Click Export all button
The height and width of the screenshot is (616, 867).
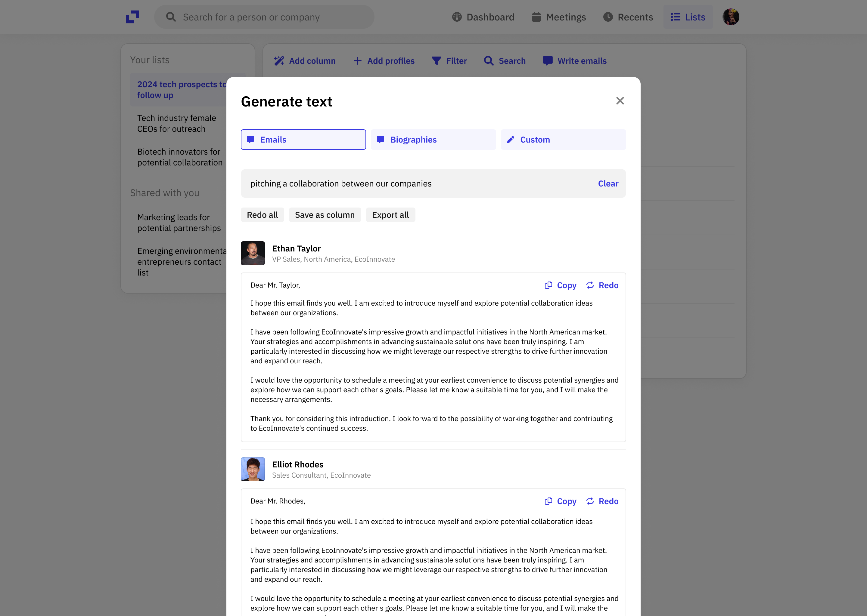click(390, 215)
